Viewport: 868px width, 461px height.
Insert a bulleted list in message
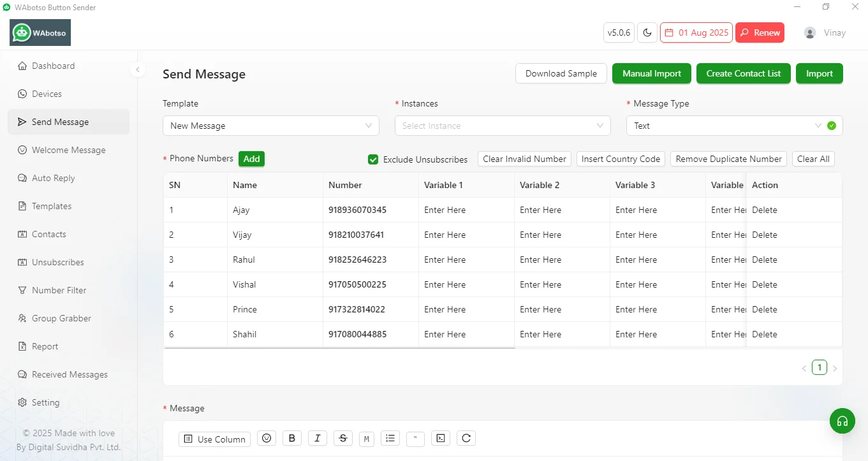[390, 438]
